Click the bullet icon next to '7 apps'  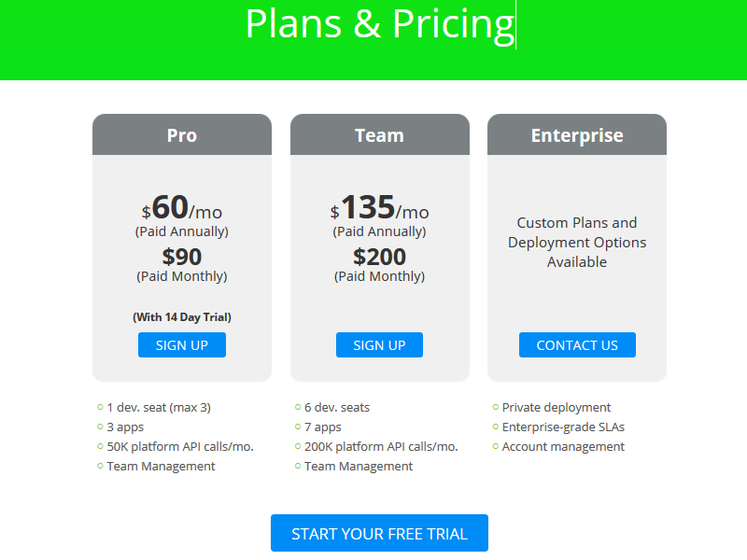click(298, 427)
